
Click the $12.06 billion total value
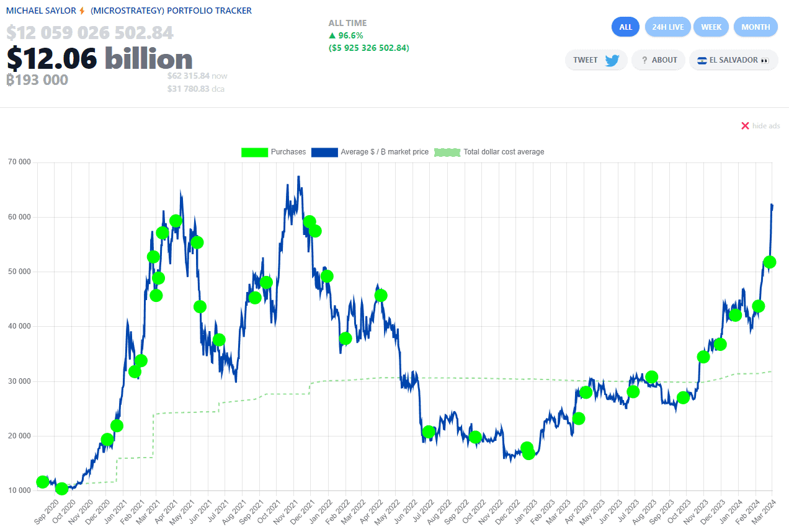pos(100,59)
